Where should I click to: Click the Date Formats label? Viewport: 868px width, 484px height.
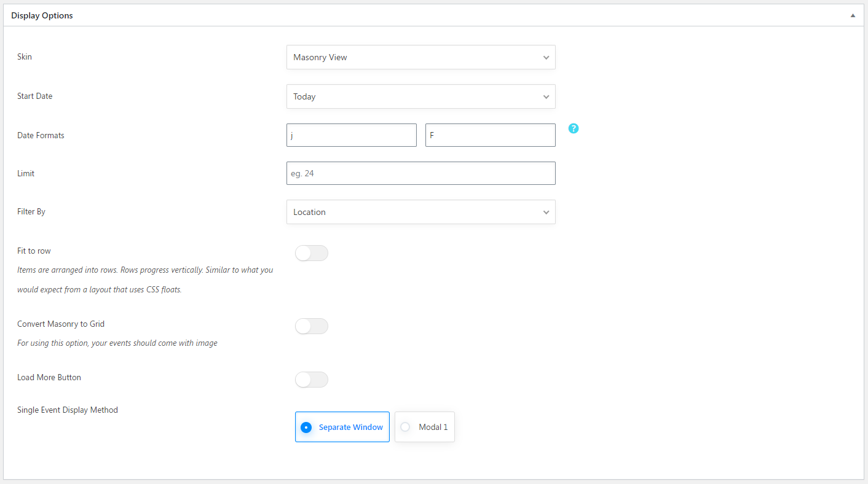click(x=41, y=135)
